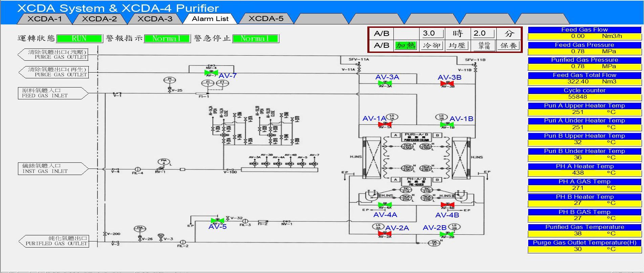
Task: Select the Puri B Upper Heater Temp value 32
Action: point(584,142)
